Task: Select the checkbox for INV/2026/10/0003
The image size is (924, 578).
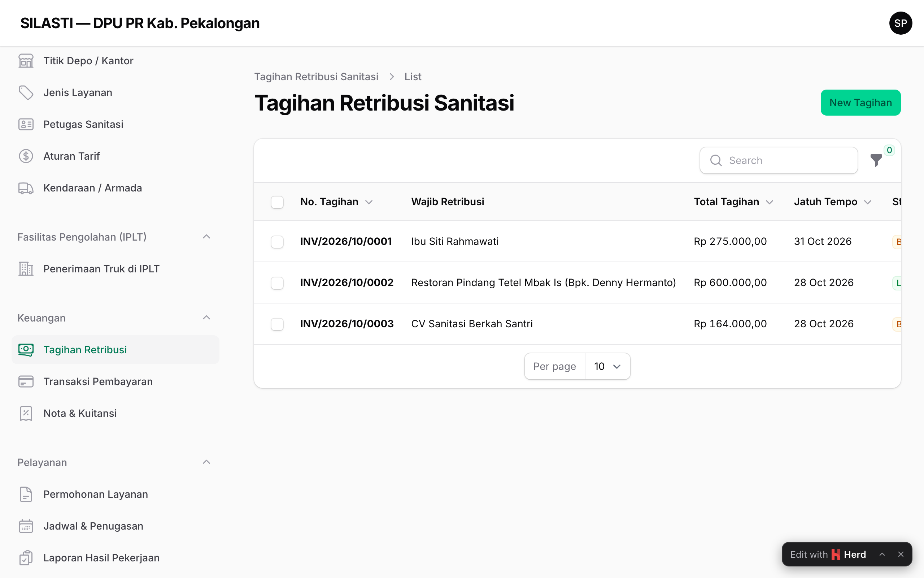Action: tap(277, 324)
